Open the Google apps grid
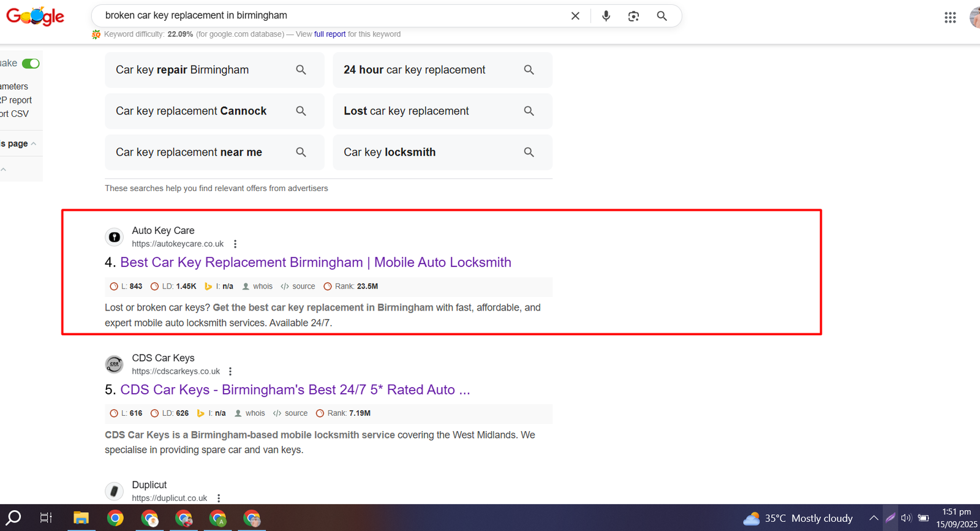This screenshot has width=980, height=531. 950,18
